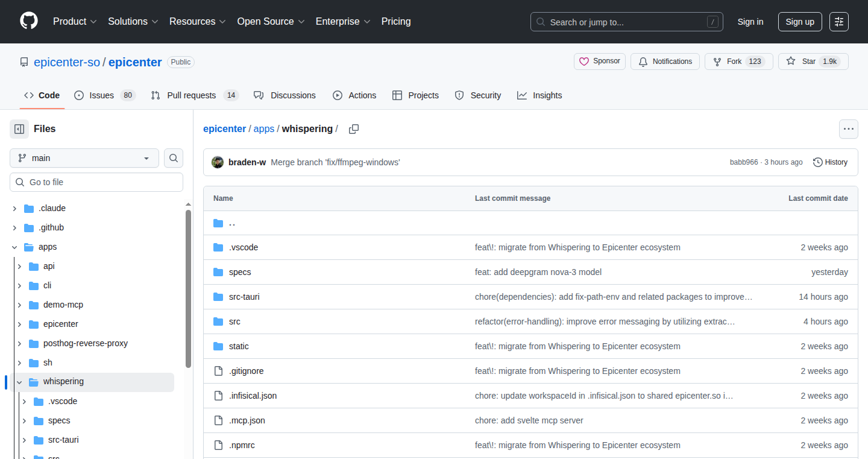
Task: Click the Merge branch fix/ffmpeg-windows commit message
Action: click(335, 162)
